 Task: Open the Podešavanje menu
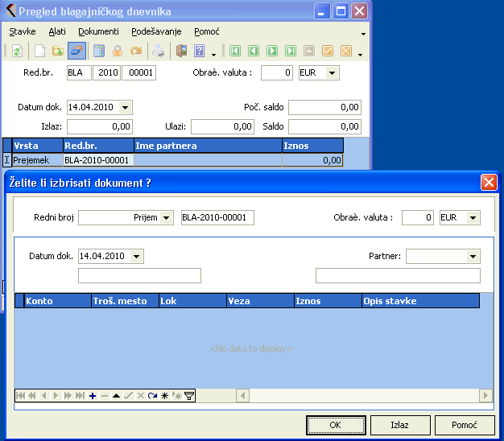(155, 31)
